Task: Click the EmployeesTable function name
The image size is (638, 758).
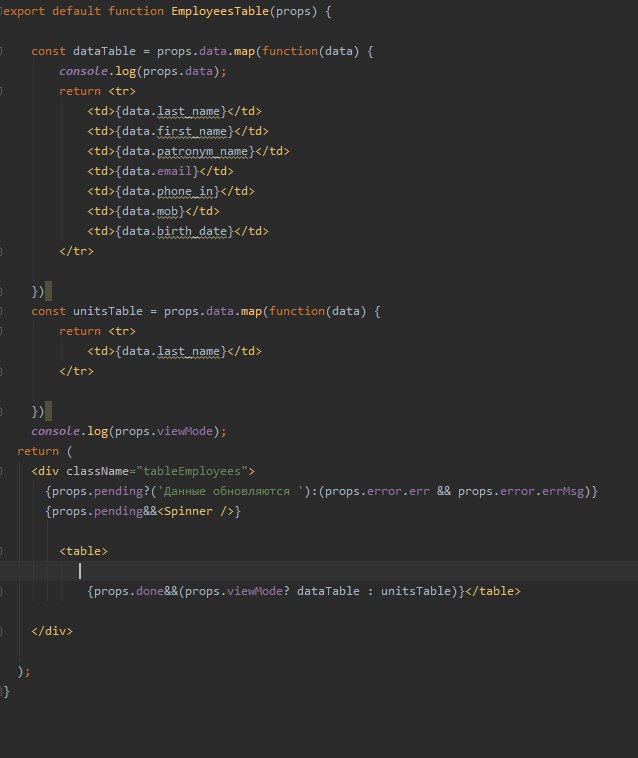Action: point(220,11)
